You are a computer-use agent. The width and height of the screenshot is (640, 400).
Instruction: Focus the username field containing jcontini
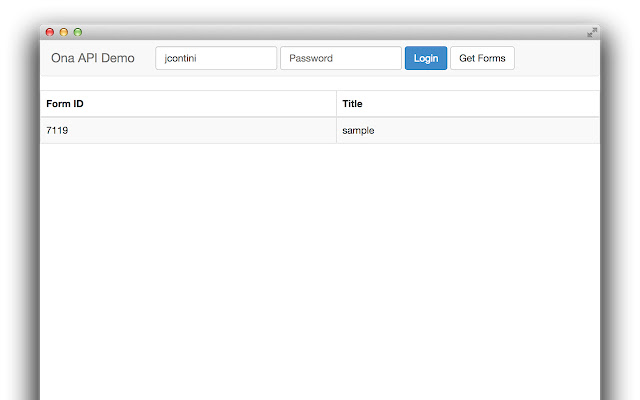tap(216, 58)
